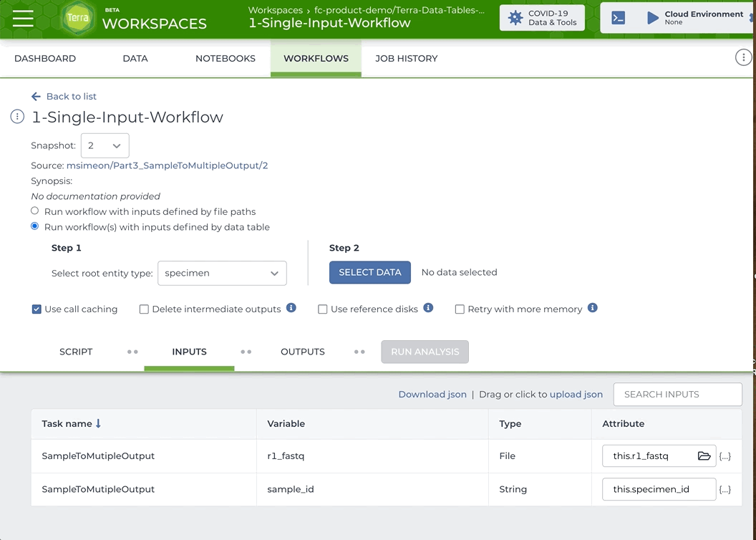This screenshot has height=540, width=756.
Task: Click the upload json link
Action: 576,395
